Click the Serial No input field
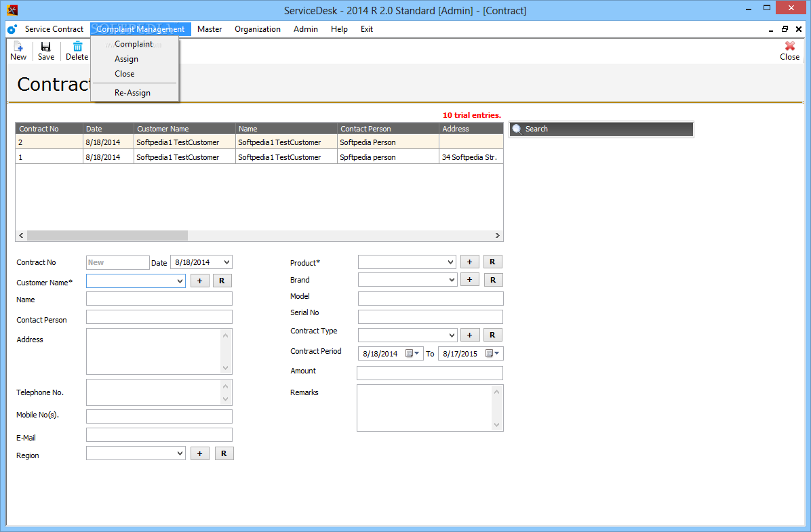The width and height of the screenshot is (811, 532). pyautogui.click(x=431, y=317)
